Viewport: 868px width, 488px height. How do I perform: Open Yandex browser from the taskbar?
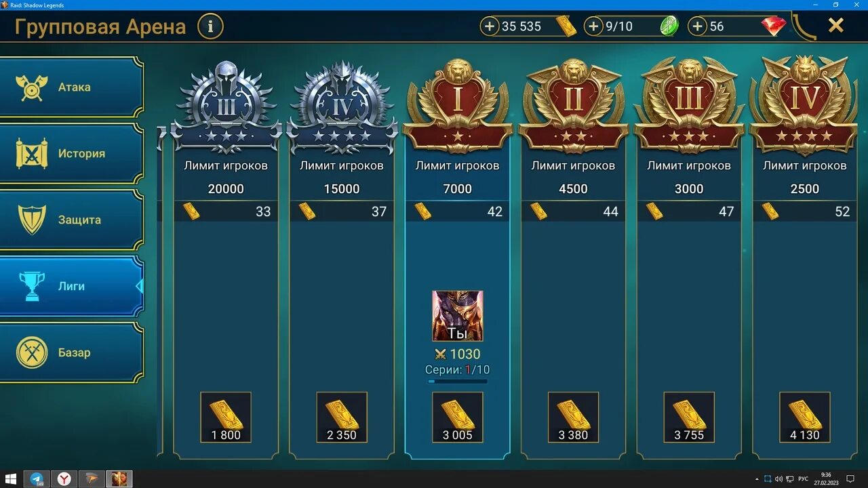64,479
